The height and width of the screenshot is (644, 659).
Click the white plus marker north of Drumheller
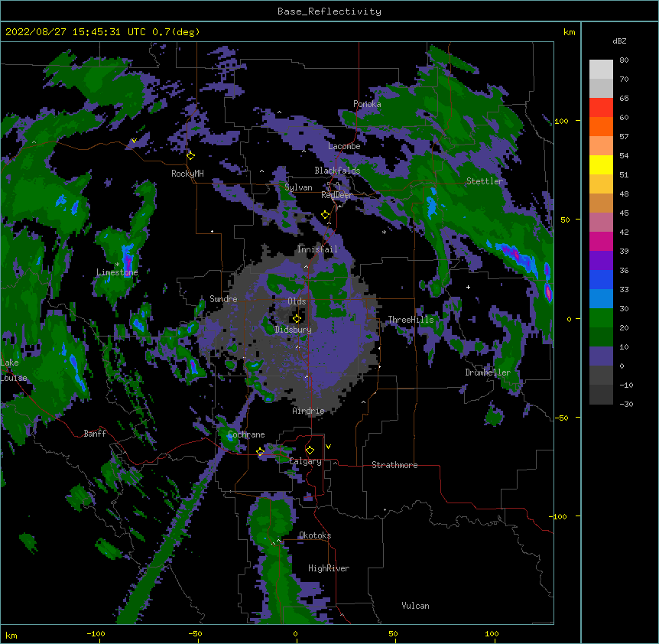tap(468, 287)
